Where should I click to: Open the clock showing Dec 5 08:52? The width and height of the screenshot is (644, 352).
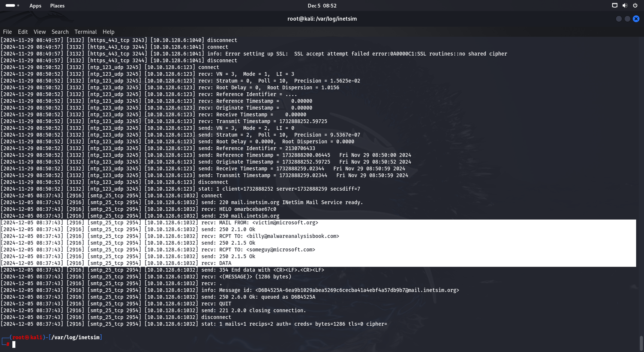tap(322, 6)
